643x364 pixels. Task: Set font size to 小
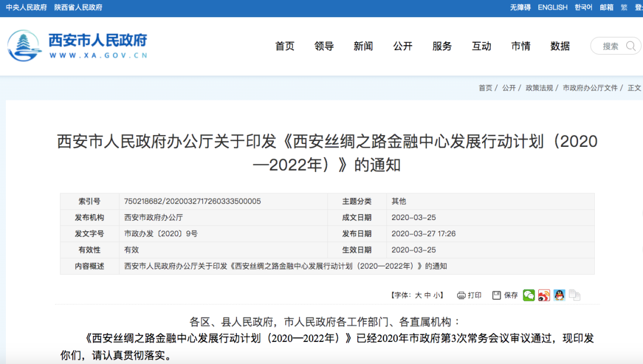437,295
